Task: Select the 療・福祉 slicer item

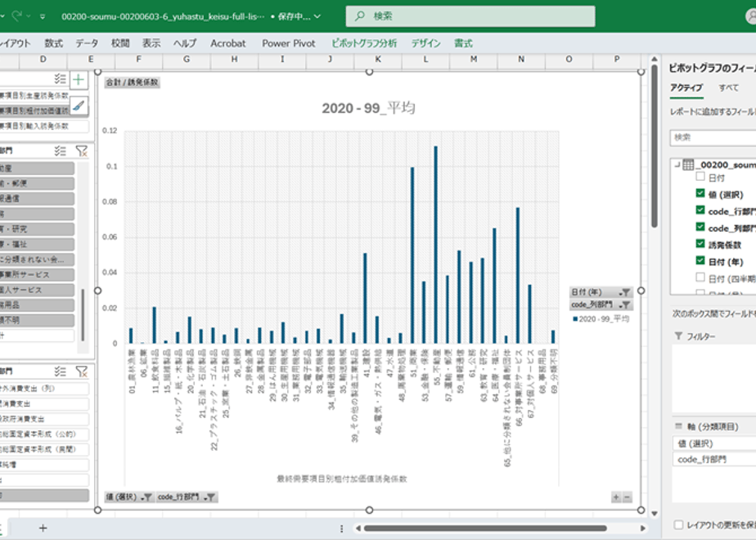Action: tap(37, 245)
